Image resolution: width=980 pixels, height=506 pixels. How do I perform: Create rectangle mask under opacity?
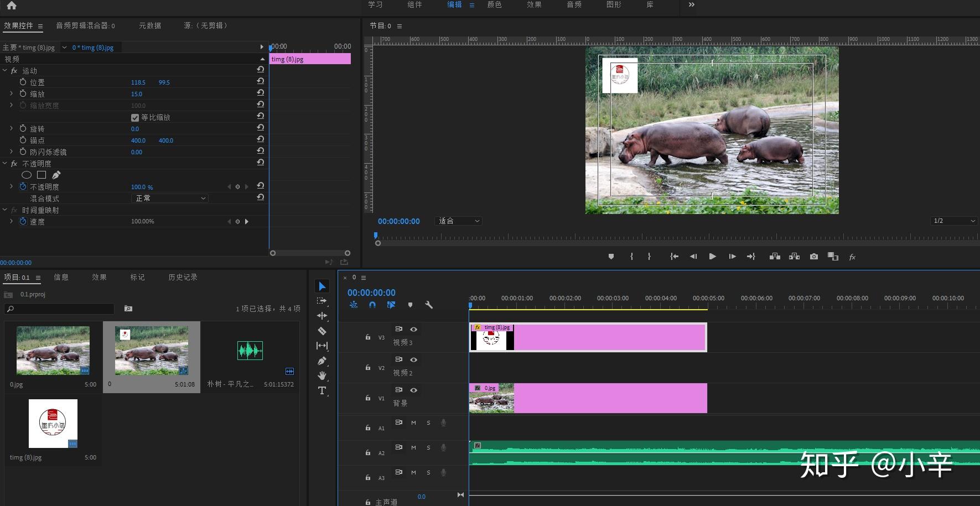(42, 175)
